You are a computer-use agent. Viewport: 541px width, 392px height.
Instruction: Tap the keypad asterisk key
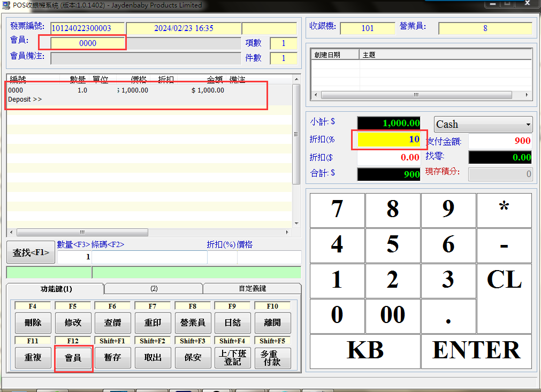[504, 210]
